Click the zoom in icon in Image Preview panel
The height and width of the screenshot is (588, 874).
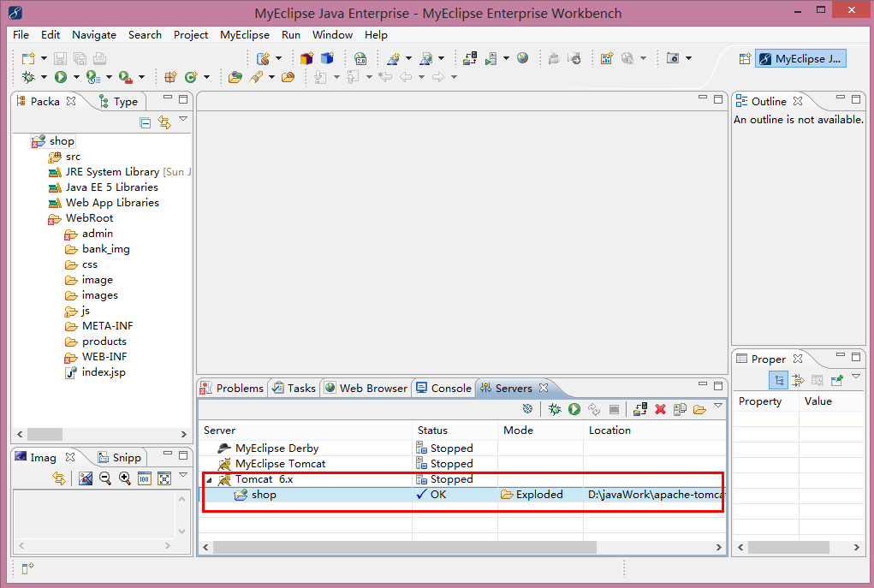[125, 478]
